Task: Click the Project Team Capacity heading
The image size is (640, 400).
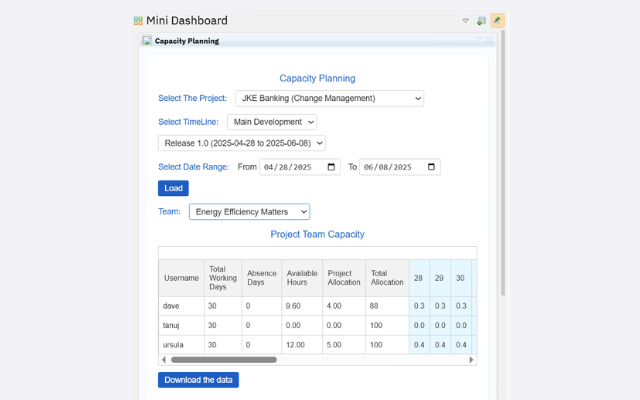Action: pos(318,234)
